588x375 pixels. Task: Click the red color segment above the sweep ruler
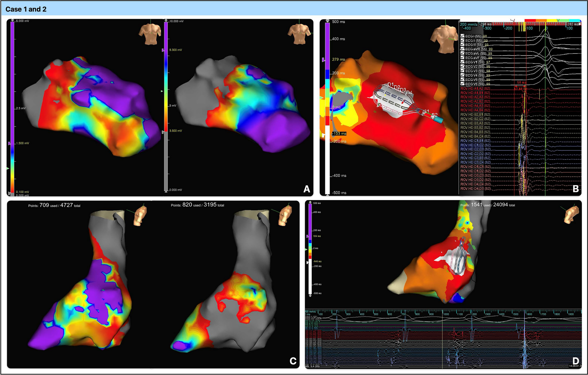click(530, 20)
